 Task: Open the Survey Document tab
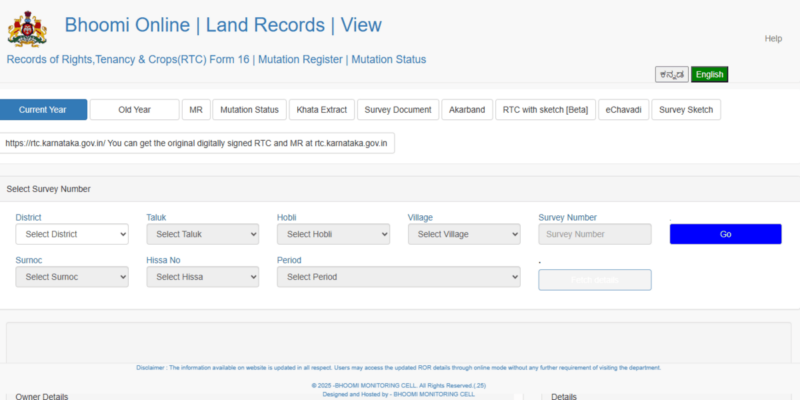398,110
